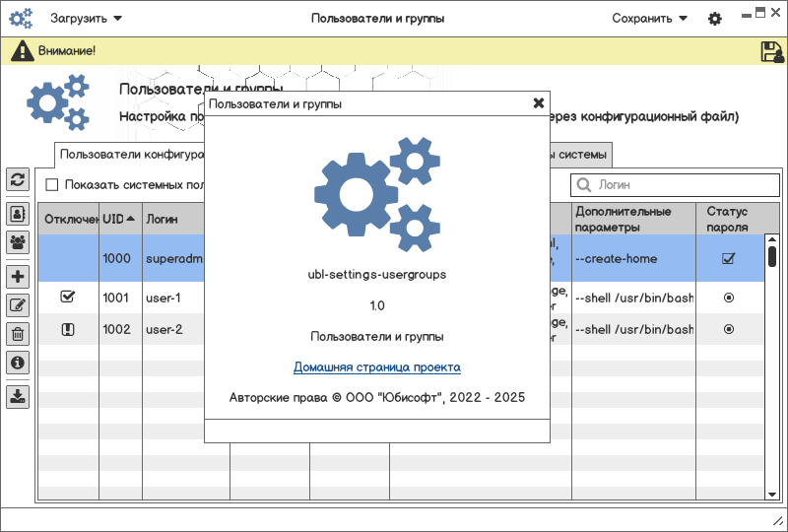Toggle disabled checkbox for user-1
This screenshot has height=532, width=788.
tap(67, 297)
